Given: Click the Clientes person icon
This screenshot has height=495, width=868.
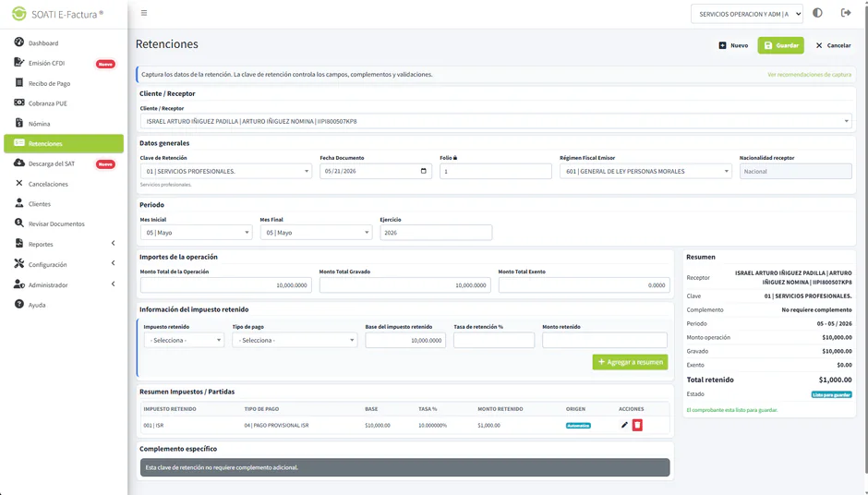Looking at the screenshot, I should 18,202.
